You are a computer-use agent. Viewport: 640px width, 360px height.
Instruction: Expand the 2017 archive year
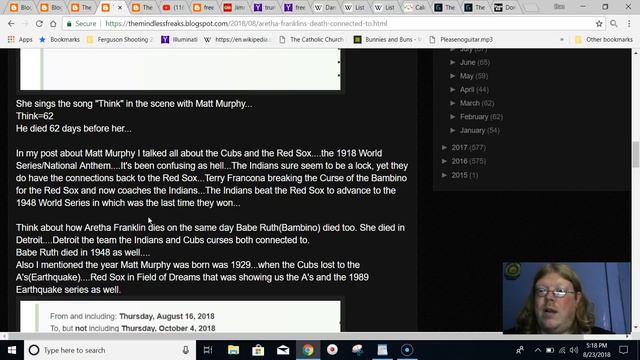tap(444, 147)
